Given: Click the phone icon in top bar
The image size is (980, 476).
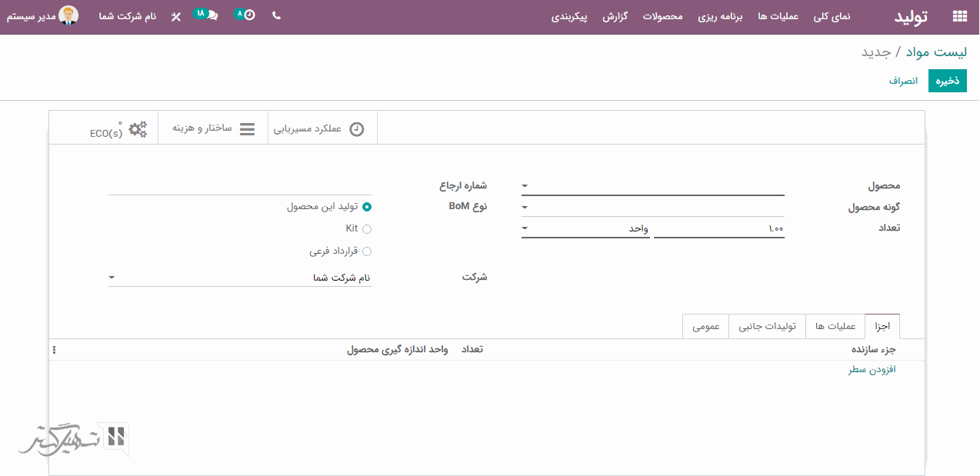Looking at the screenshot, I should tap(276, 15).
